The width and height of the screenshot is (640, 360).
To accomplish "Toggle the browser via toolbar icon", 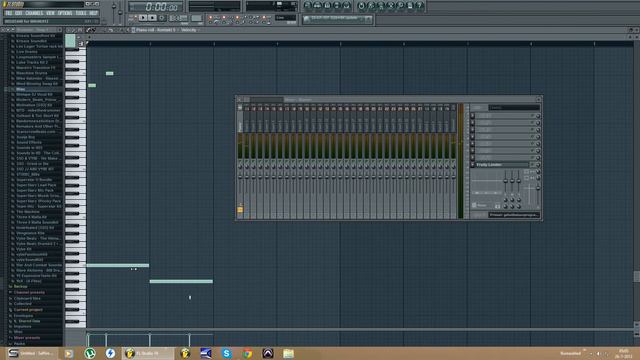I will point(337,5).
